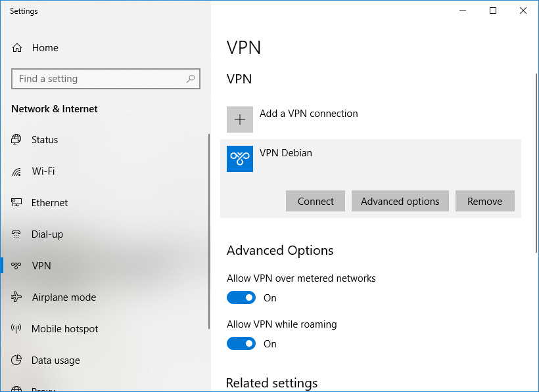
Task: Click the Ethernet monitor icon
Action: click(x=16, y=203)
